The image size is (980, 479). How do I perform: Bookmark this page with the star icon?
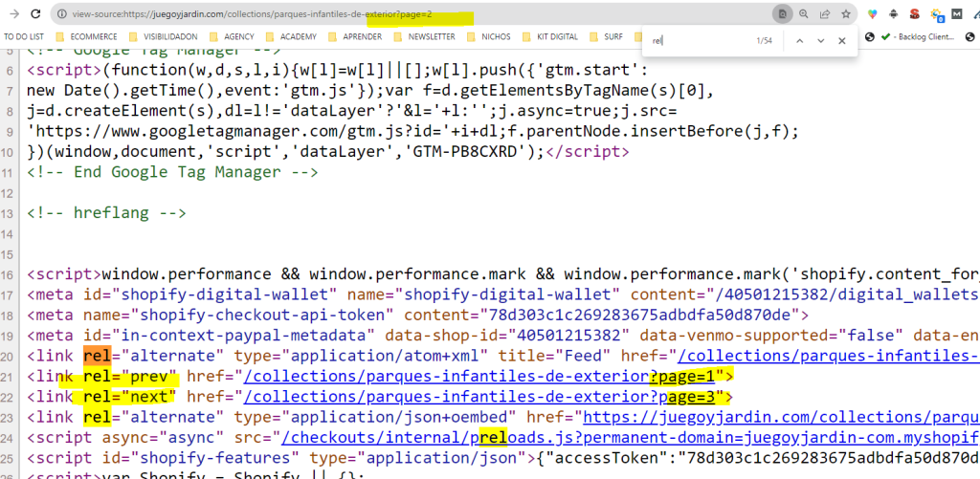[x=846, y=14]
